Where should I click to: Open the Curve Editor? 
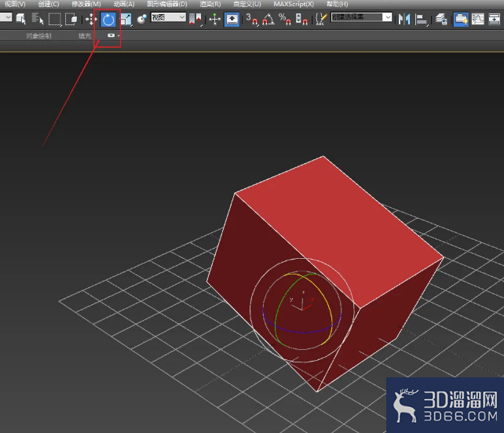tap(477, 20)
